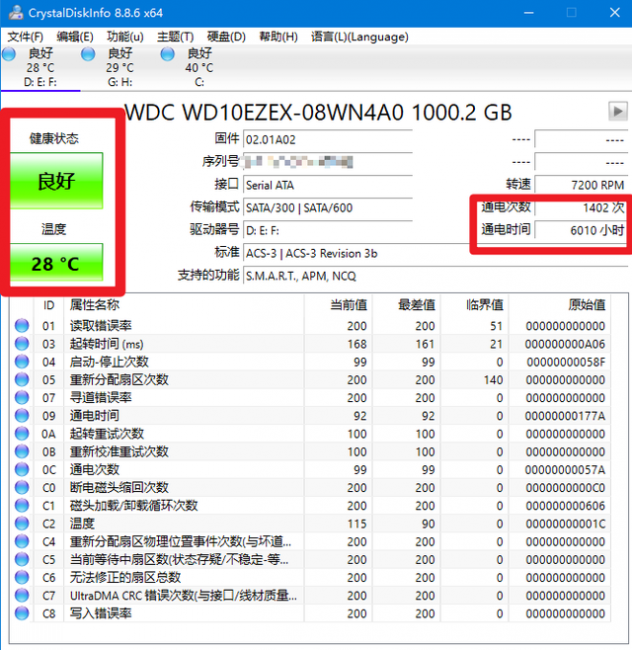Click status icon for 07 寻道错误率
The width and height of the screenshot is (632, 650).
pos(22,398)
